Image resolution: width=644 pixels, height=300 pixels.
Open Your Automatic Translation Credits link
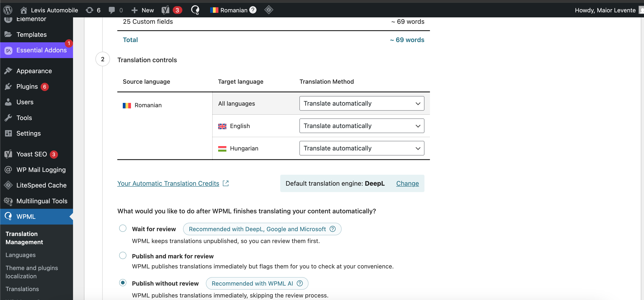(168, 183)
